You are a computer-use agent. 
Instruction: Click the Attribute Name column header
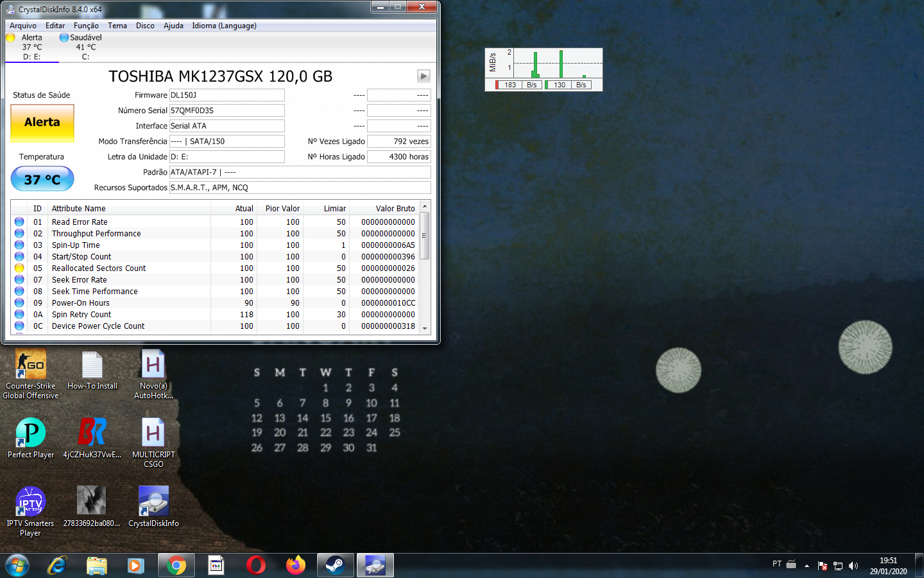[x=130, y=208]
